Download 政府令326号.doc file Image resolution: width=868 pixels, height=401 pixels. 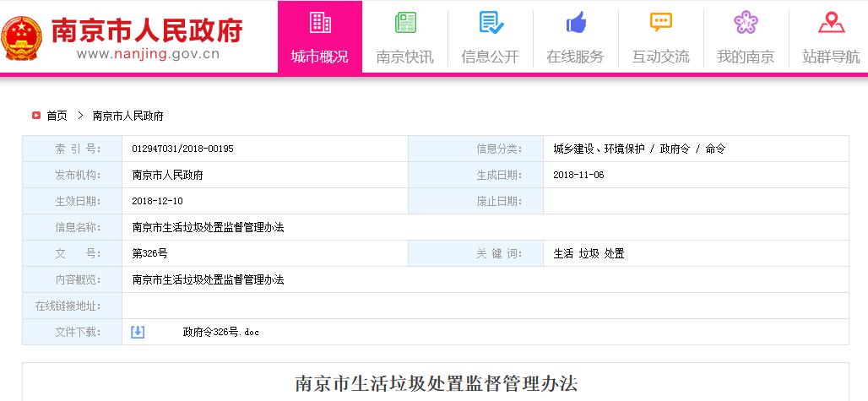220,332
